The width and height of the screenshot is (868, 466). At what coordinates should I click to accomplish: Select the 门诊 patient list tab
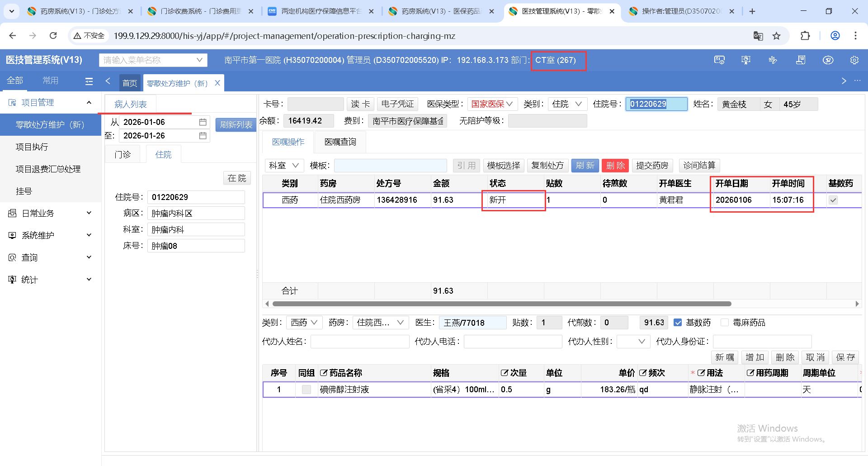(123, 155)
